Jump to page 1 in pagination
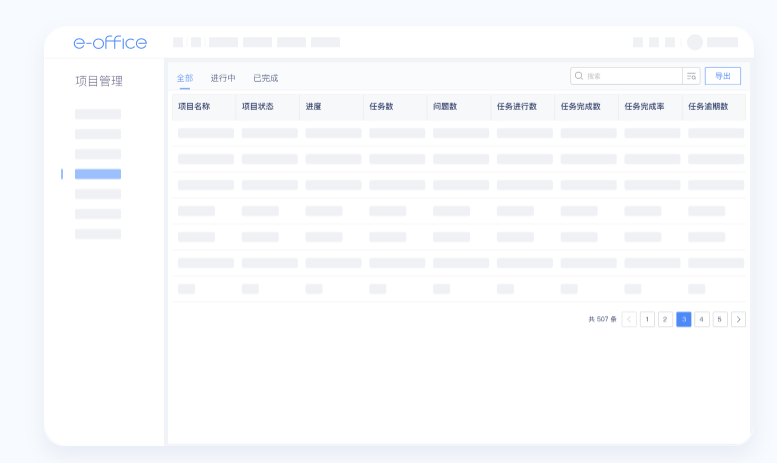 click(x=647, y=319)
